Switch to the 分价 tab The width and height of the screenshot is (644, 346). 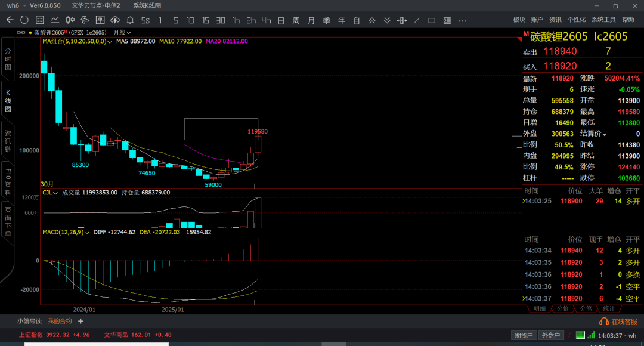coord(562,308)
